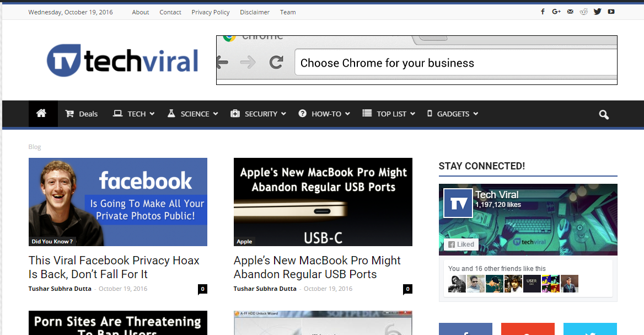Open the Twitter bird icon in top bar
644x335 pixels.
click(597, 12)
